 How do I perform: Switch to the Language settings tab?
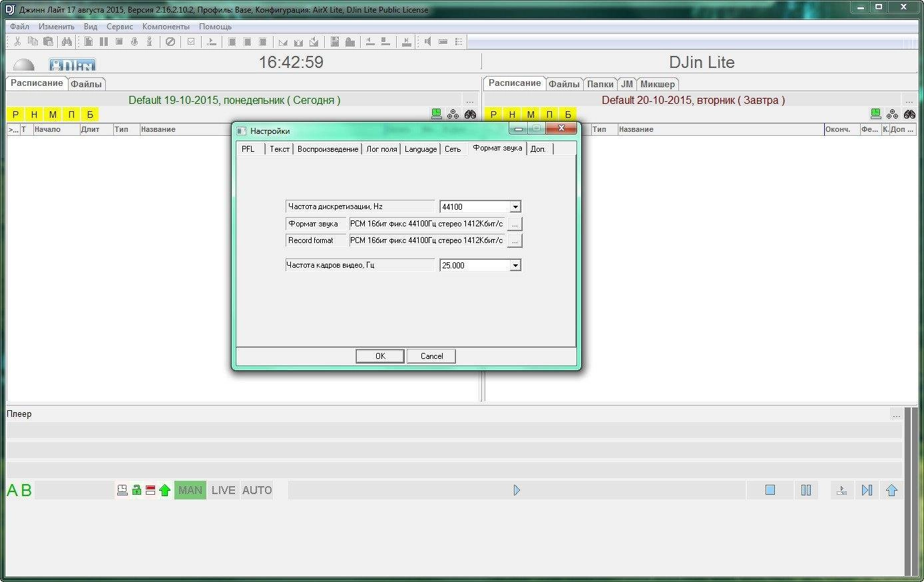point(421,149)
